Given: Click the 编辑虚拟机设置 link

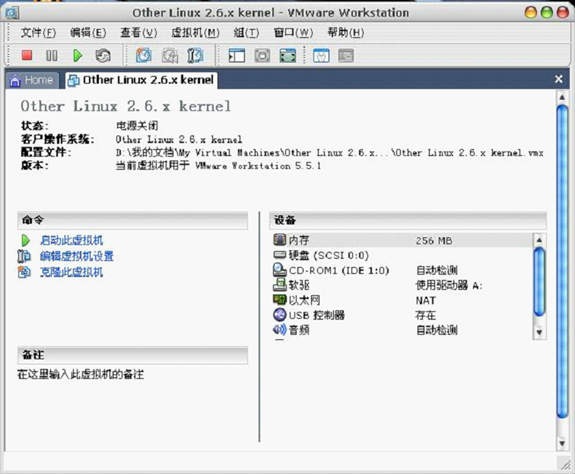Looking at the screenshot, I should coord(77,256).
